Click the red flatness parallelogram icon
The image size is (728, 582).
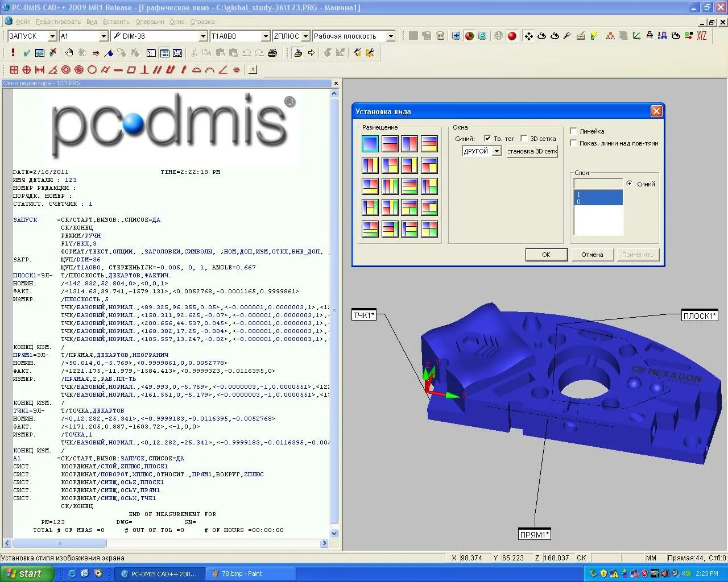[131, 70]
